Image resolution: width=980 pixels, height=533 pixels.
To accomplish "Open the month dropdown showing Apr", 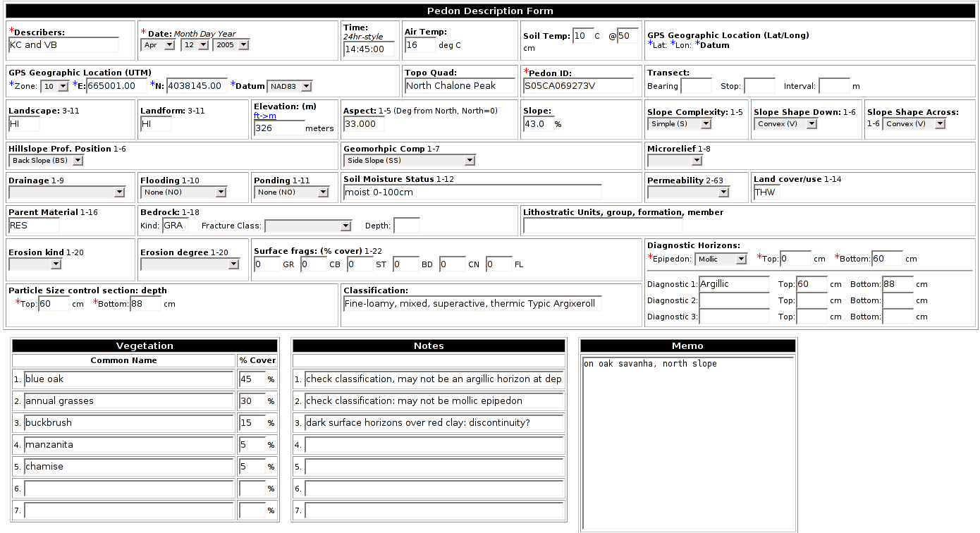I will [158, 45].
